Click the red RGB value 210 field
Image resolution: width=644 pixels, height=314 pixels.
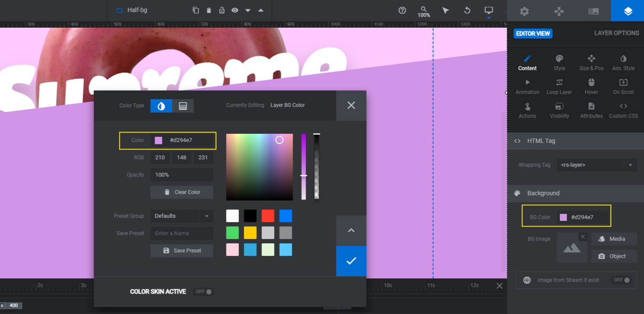[160, 158]
